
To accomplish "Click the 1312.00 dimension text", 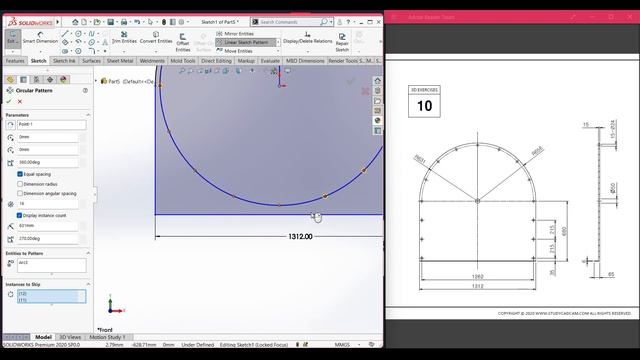I will click(300, 236).
